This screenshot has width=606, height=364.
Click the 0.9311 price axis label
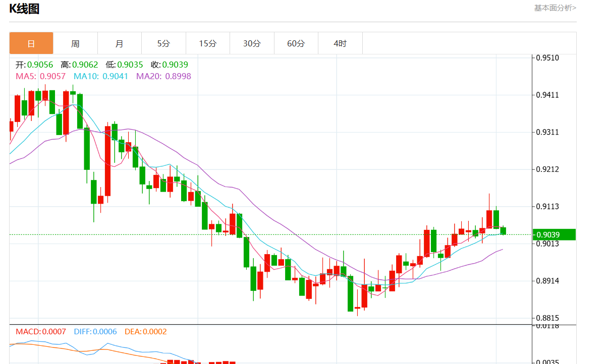click(x=548, y=132)
